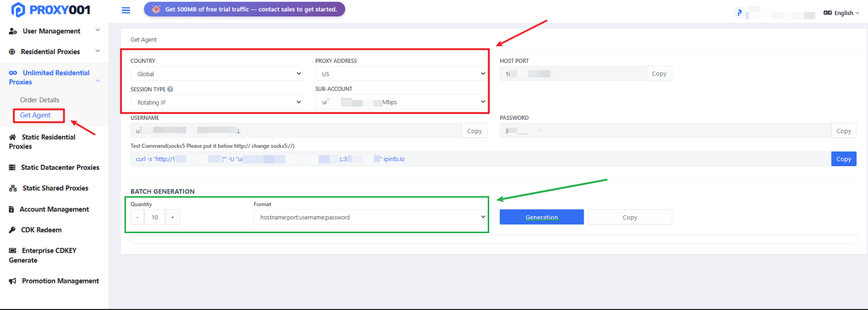Image resolution: width=868 pixels, height=310 pixels.
Task: Click the Quantity input field showing 10
Action: coord(155,217)
